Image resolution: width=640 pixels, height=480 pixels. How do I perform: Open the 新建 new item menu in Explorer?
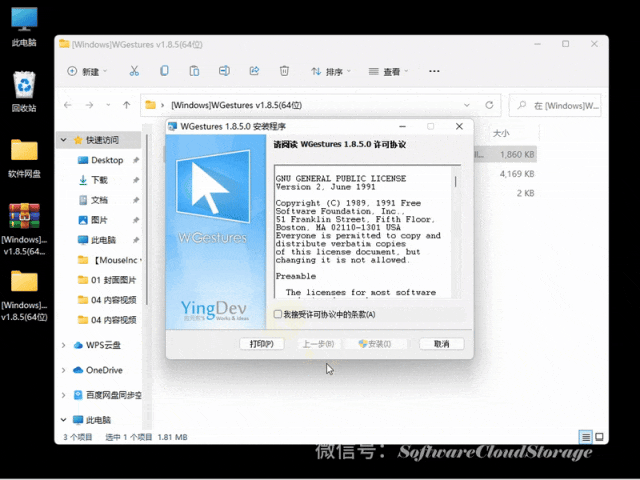coord(87,71)
